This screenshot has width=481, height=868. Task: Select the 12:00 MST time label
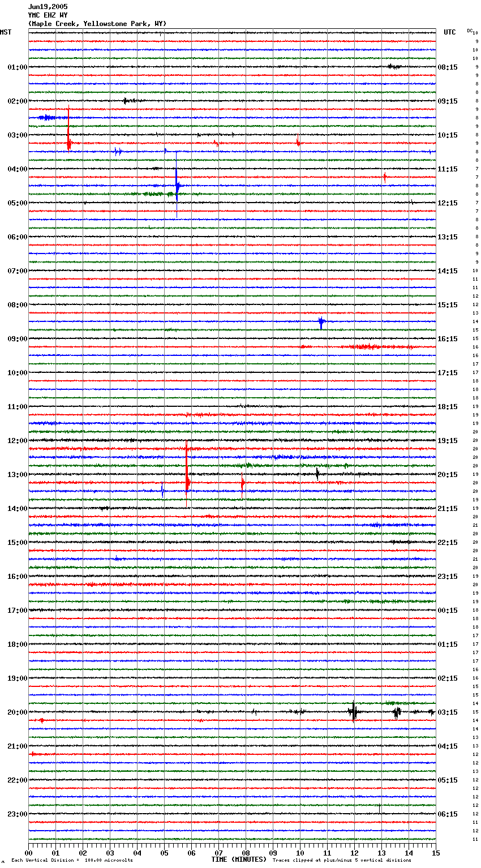tap(17, 441)
